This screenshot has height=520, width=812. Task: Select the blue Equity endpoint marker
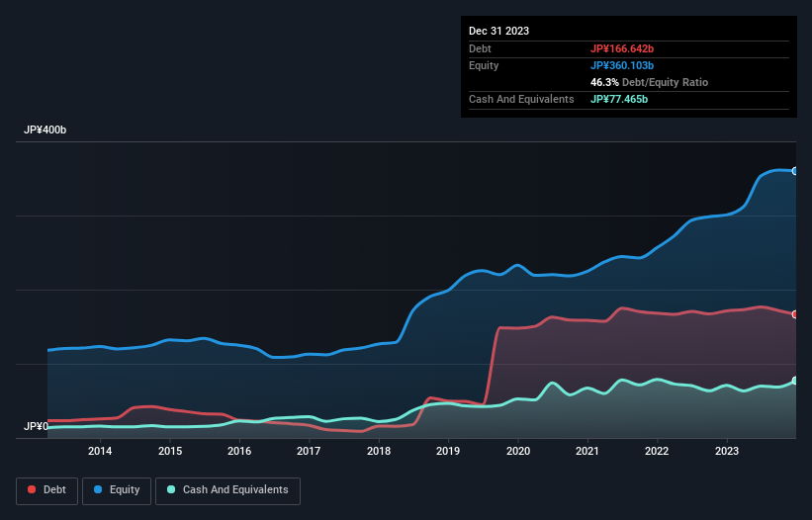(795, 171)
